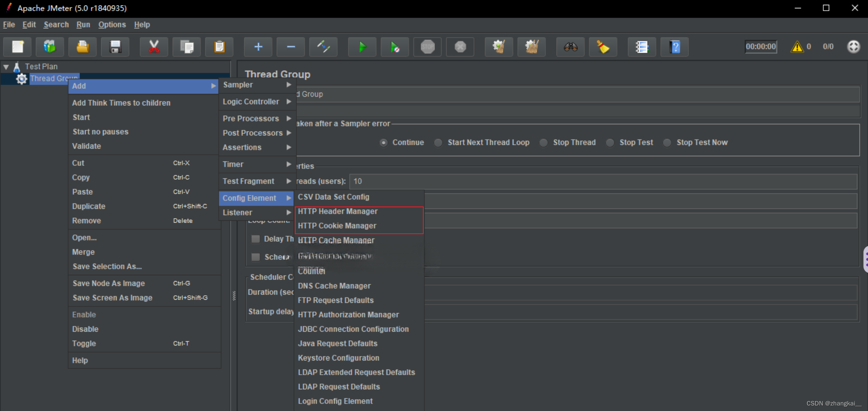Click Duplicate in context menu
Screen dimensions: 868x411
click(144, 206)
